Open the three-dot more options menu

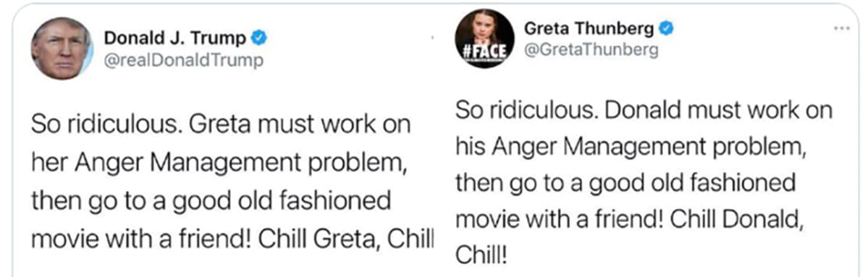click(x=844, y=27)
